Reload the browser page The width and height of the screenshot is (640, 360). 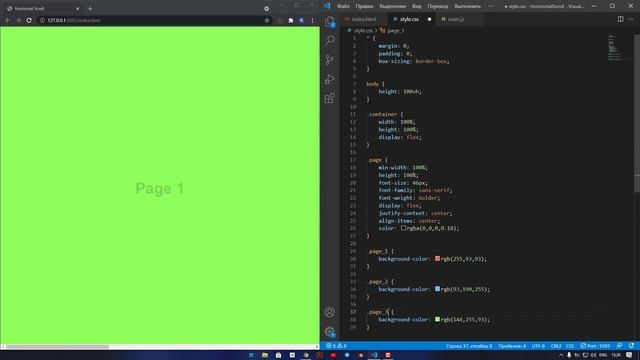point(29,20)
